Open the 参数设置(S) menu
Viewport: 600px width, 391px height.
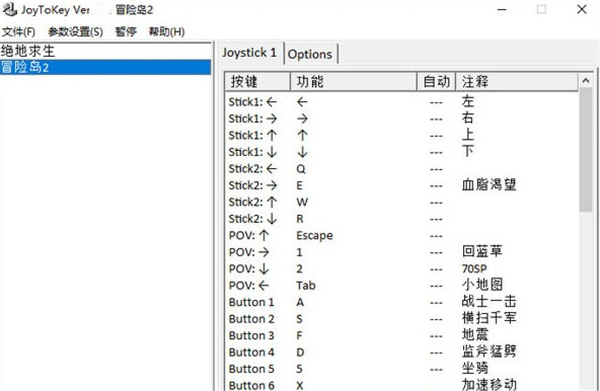(75, 31)
